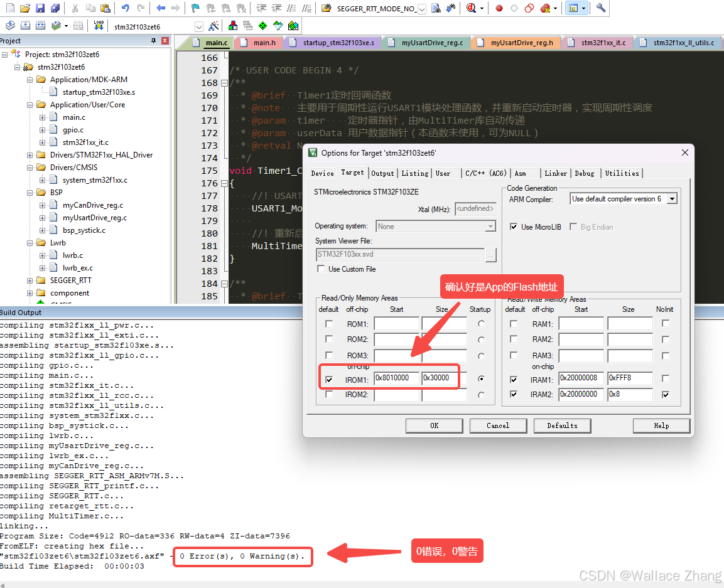Open Options for Target magic wand icon

click(x=213, y=26)
